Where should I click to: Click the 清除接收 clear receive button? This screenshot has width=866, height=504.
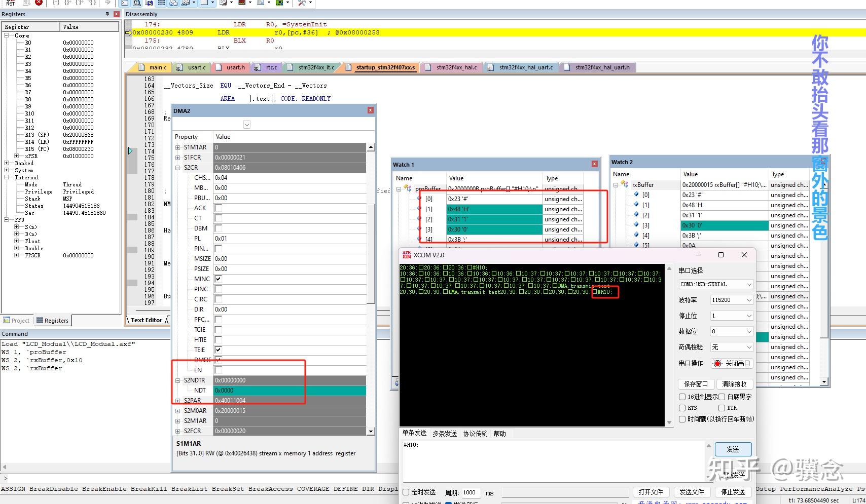734,384
